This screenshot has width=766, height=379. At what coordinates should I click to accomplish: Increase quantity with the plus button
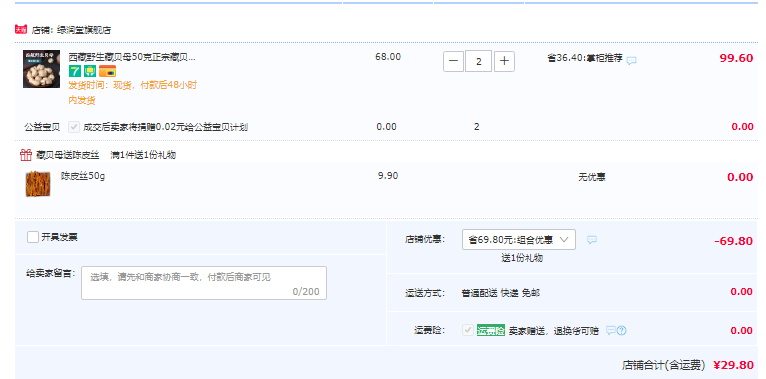click(504, 62)
